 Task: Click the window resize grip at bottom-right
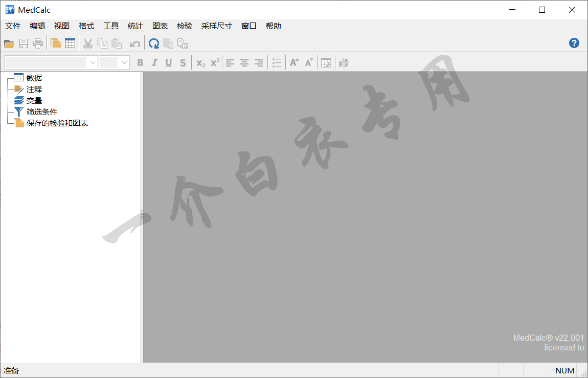[x=583, y=373]
